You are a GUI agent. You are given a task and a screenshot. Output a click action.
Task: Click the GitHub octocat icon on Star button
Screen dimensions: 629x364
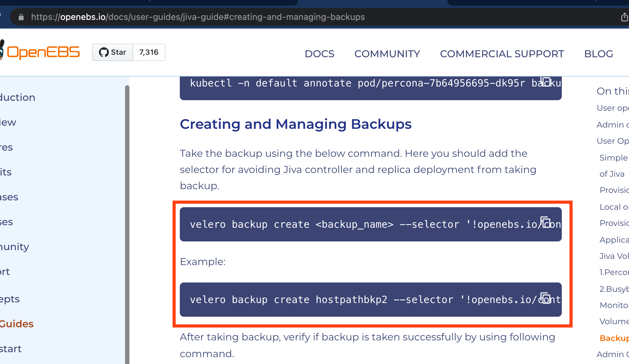[x=104, y=52]
